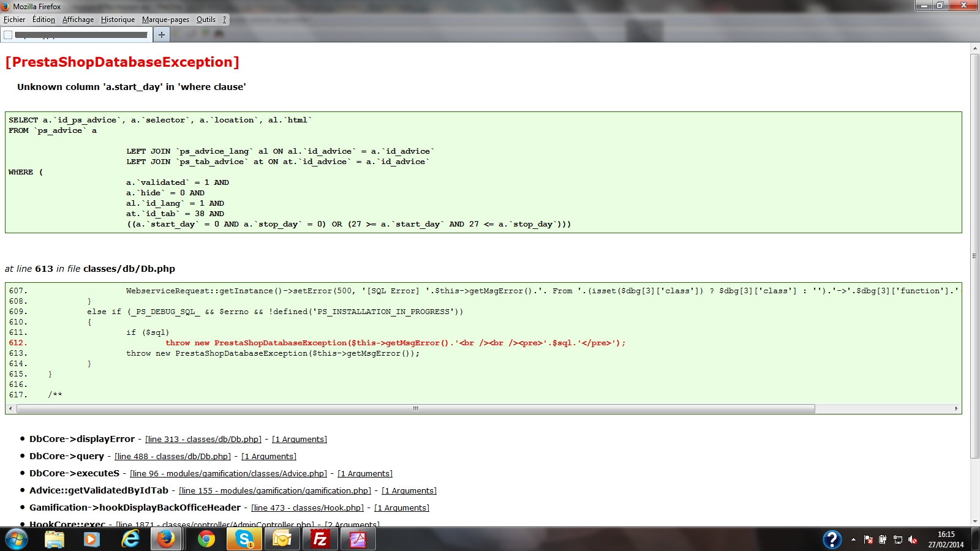980x551 pixels.
Task: Open Skype from the taskbar
Action: click(x=244, y=539)
